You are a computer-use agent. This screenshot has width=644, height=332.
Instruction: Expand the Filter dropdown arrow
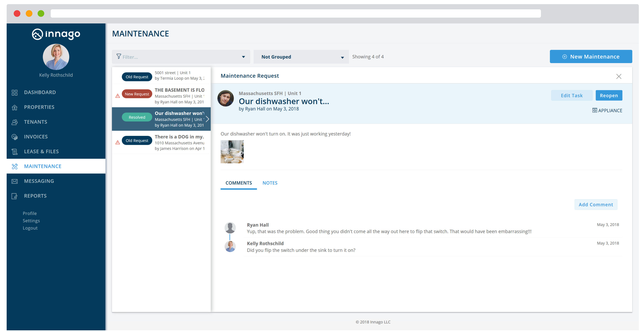click(243, 57)
